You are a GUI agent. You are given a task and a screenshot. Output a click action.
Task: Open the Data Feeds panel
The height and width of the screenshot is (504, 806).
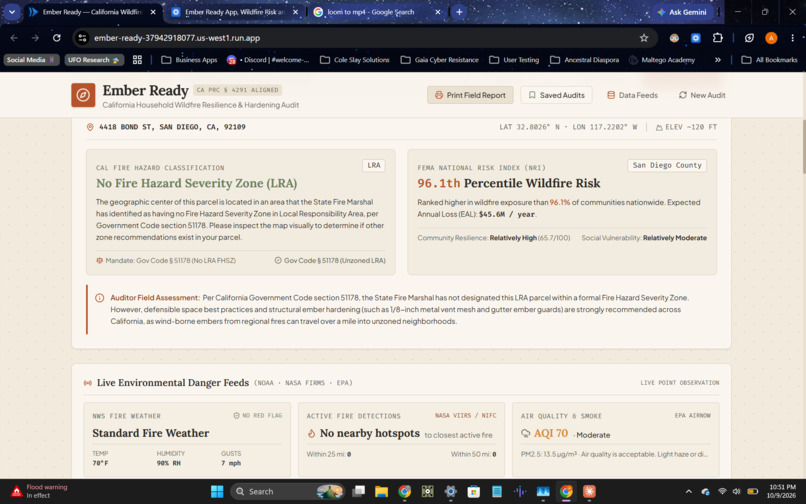tap(632, 95)
